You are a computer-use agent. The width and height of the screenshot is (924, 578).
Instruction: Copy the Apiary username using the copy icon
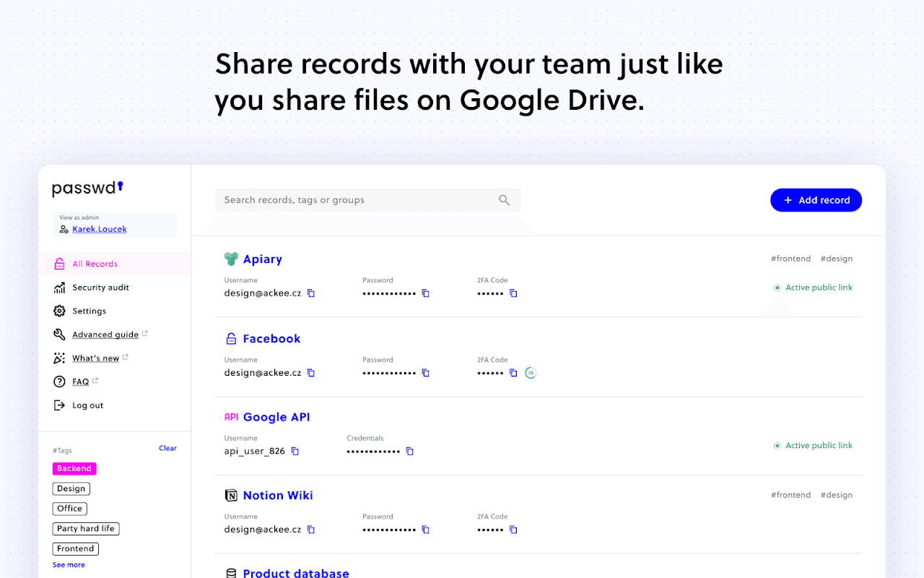(x=310, y=293)
